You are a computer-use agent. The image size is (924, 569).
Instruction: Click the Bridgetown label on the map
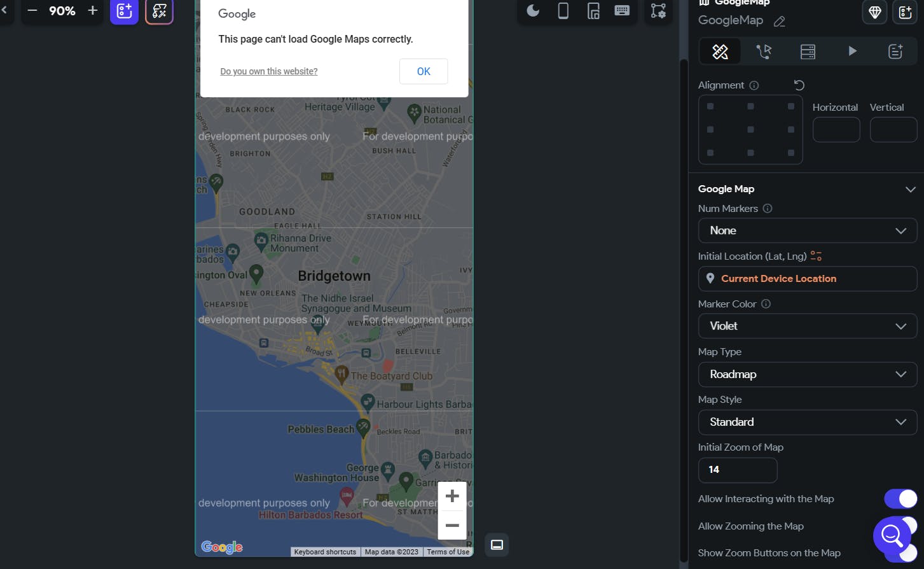pos(334,276)
